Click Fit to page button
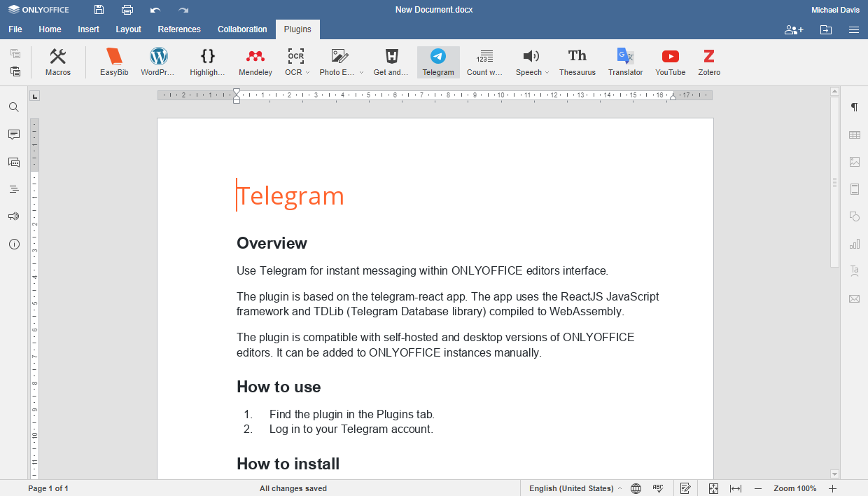This screenshot has width=868, height=496. 713,488
